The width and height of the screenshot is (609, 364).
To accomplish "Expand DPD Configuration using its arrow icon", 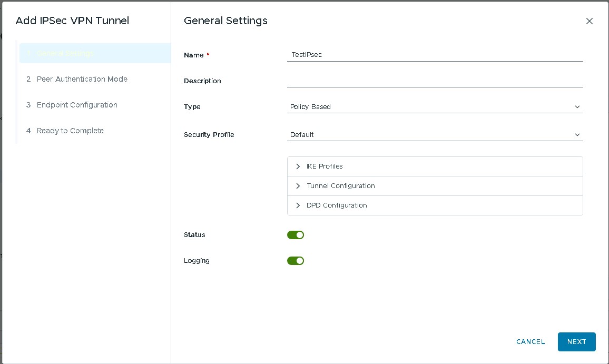I will click(298, 205).
